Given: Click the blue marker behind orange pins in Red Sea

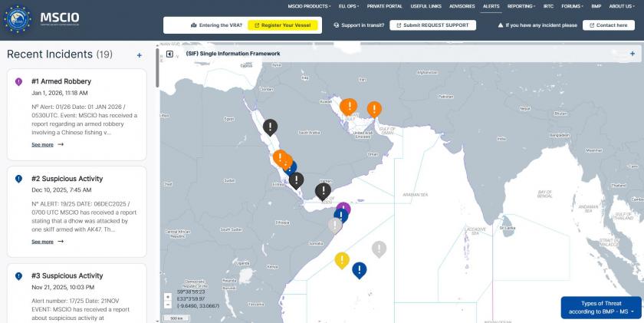Looking at the screenshot, I should click(292, 169).
